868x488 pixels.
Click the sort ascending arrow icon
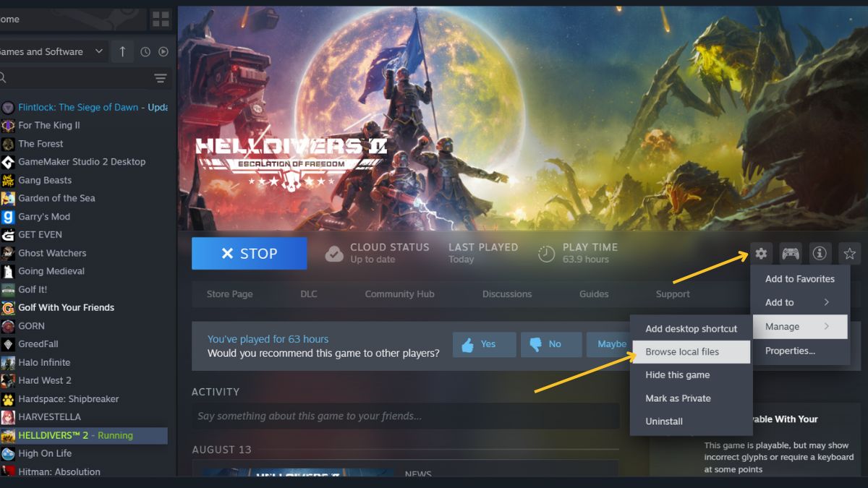122,51
